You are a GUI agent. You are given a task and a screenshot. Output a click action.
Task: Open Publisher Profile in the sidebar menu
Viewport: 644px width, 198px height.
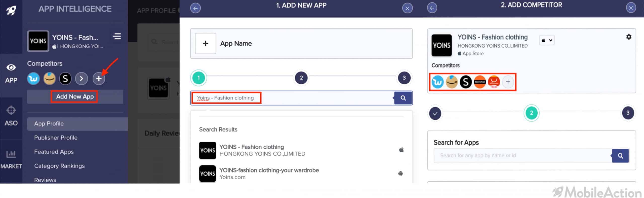point(56,138)
